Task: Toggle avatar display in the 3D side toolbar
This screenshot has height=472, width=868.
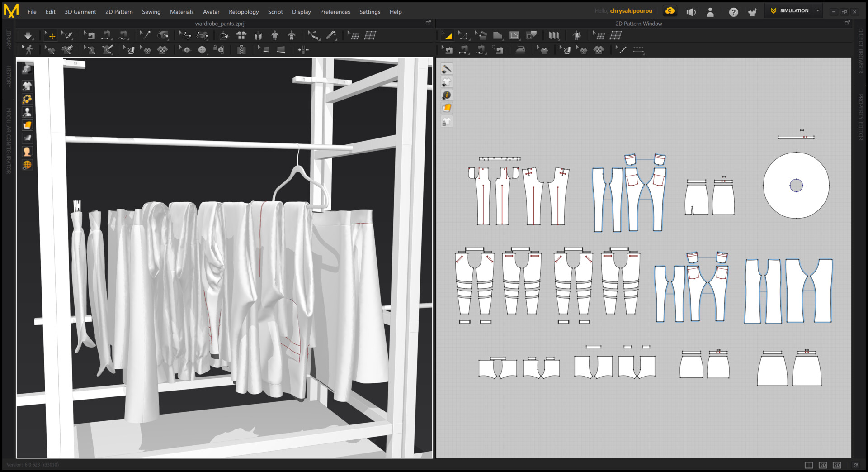Action: click(27, 112)
